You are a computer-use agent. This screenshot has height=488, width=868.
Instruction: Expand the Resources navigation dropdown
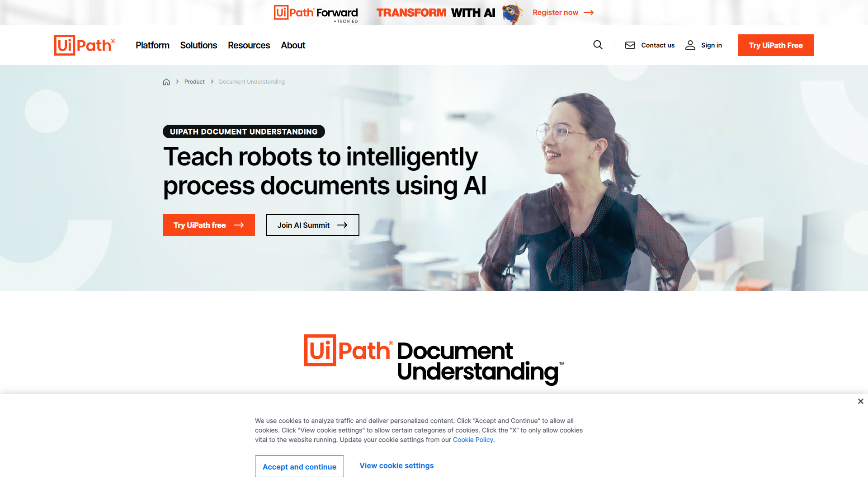[x=249, y=45]
